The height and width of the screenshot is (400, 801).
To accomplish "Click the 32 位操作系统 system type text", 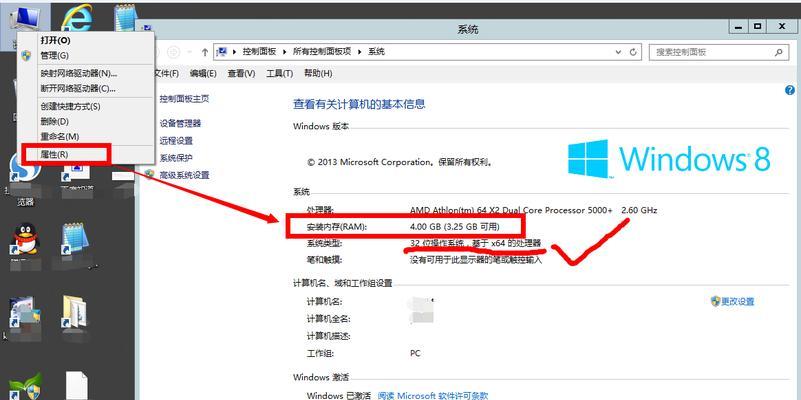I will [476, 243].
